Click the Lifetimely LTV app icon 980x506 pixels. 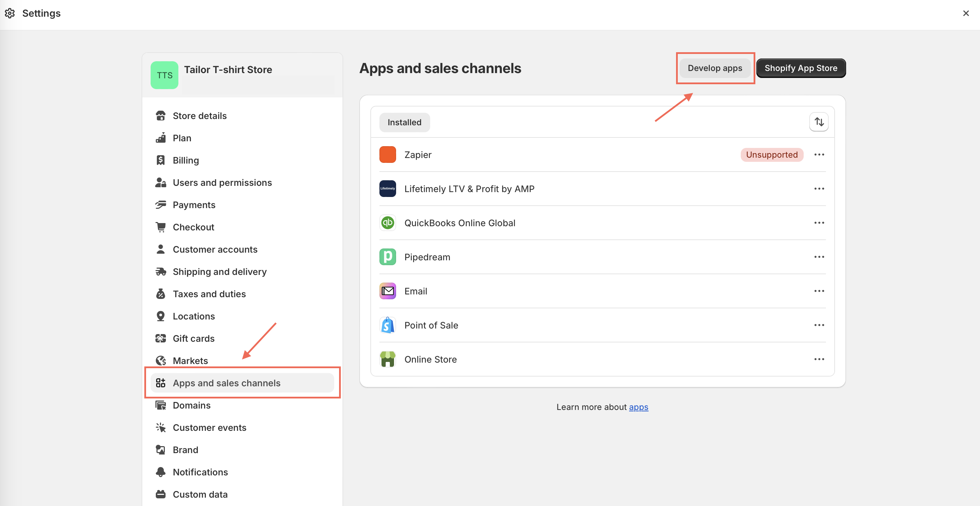[x=387, y=189]
